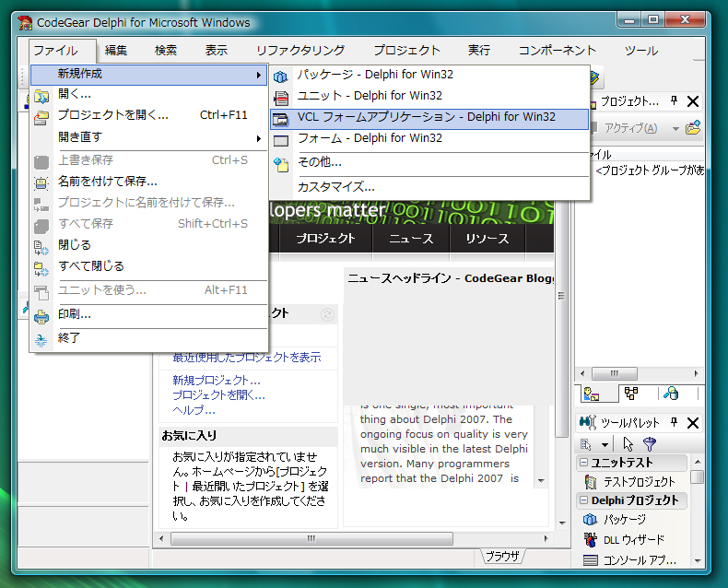Click the プロジェクト tab on the Welcome page
The width and height of the screenshot is (728, 588).
point(325,239)
